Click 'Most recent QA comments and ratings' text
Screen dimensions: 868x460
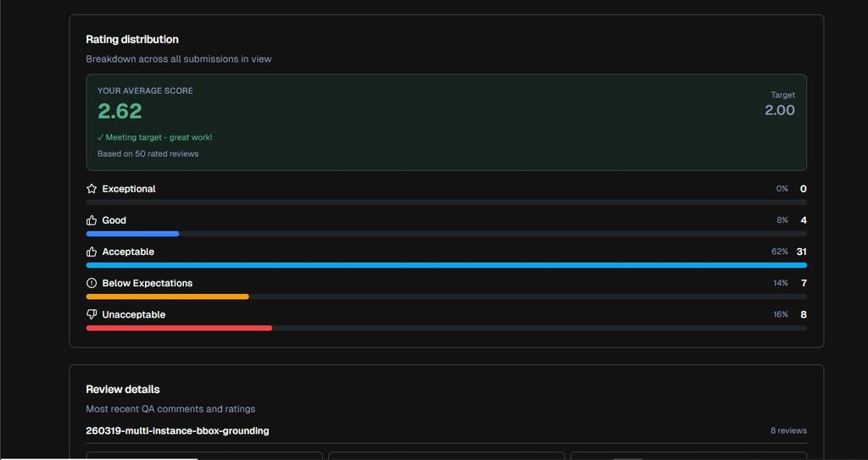[170, 409]
